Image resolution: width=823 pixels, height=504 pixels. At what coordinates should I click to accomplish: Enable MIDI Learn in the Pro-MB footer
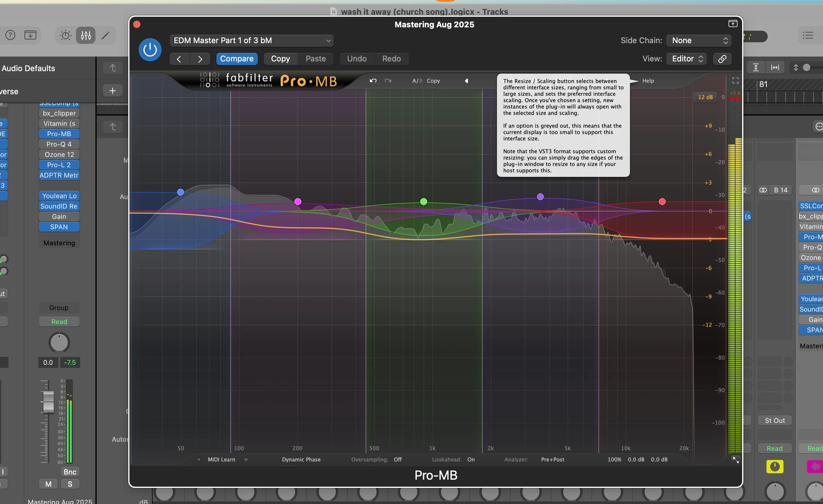[221, 459]
